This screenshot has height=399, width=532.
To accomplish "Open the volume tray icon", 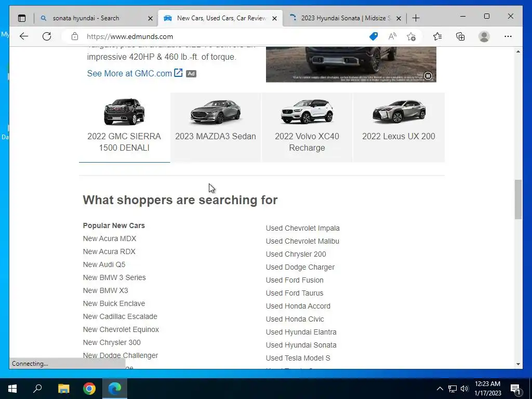I will (464, 389).
